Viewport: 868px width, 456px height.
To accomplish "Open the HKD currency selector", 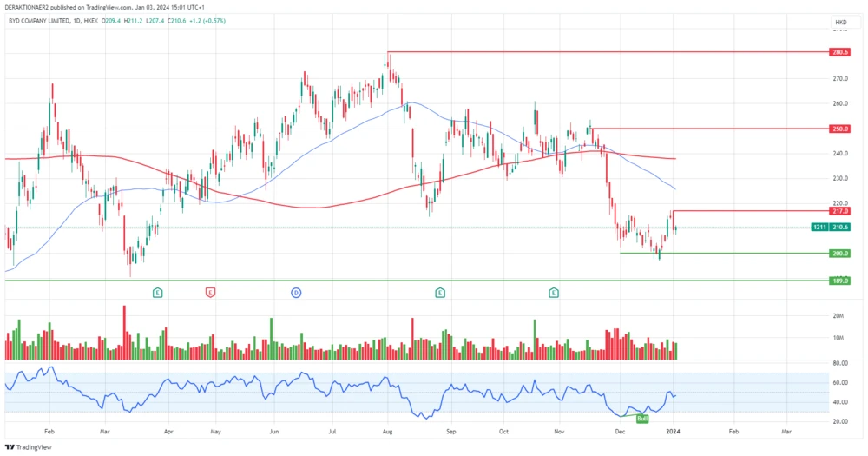I will coord(840,22).
